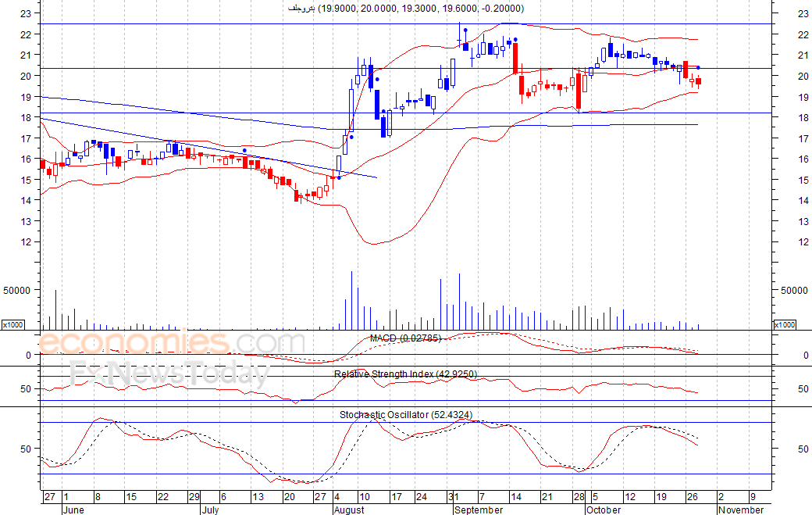
Task: Click the x1000 volume label on right axis
Action: pyautogui.click(x=785, y=324)
